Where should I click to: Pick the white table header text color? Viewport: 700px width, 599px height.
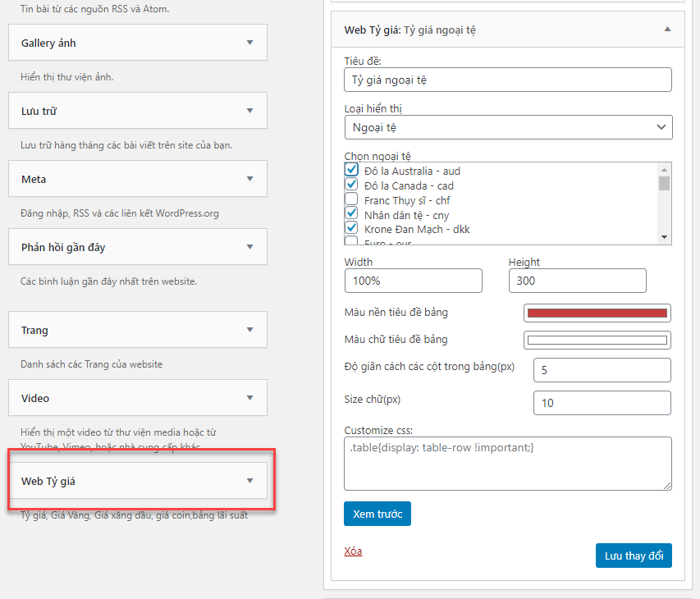point(597,341)
